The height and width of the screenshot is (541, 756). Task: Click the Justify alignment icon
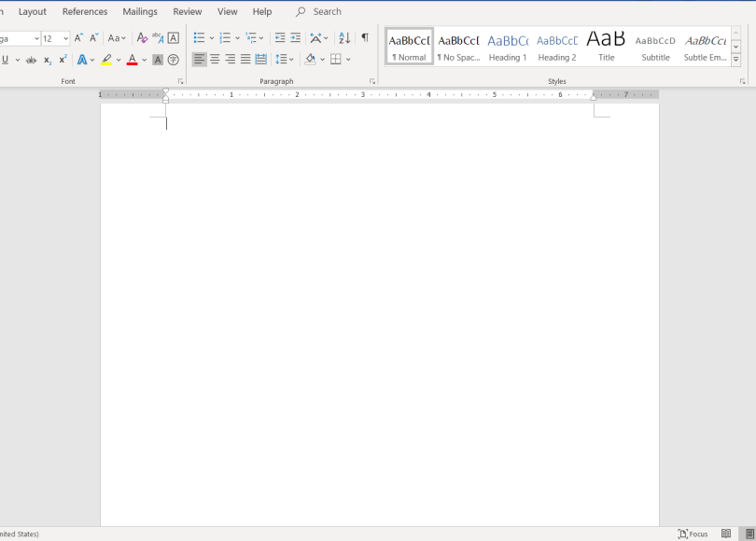(245, 60)
